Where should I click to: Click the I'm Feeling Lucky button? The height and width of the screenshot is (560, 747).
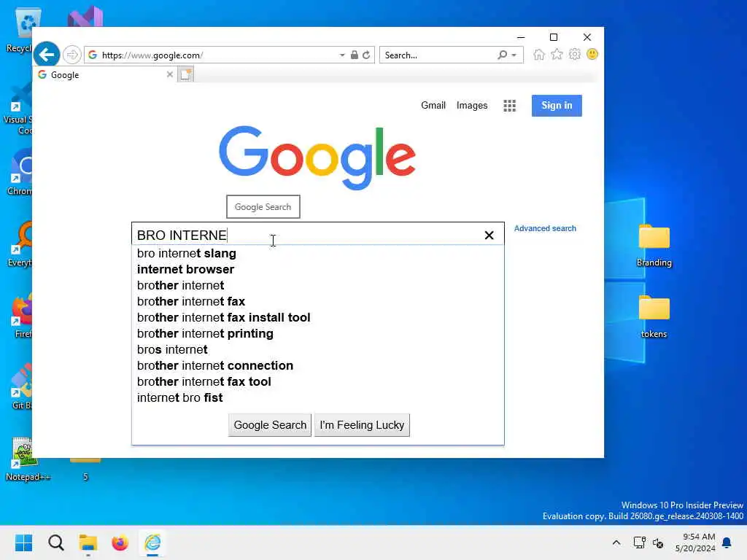(362, 425)
